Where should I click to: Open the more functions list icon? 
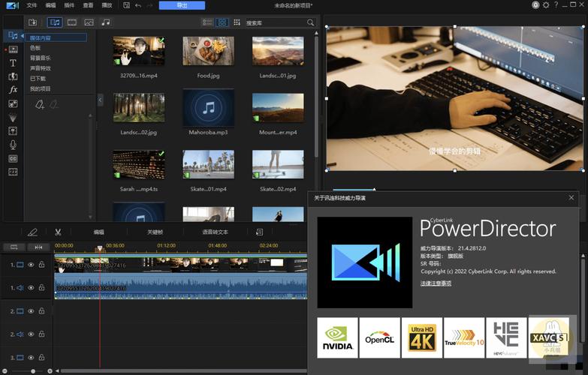259,232
